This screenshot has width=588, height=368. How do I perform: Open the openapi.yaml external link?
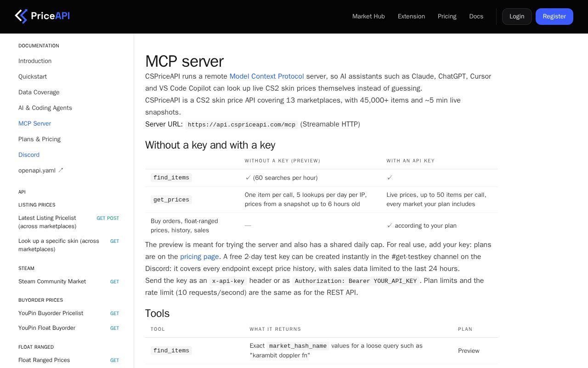point(41,170)
